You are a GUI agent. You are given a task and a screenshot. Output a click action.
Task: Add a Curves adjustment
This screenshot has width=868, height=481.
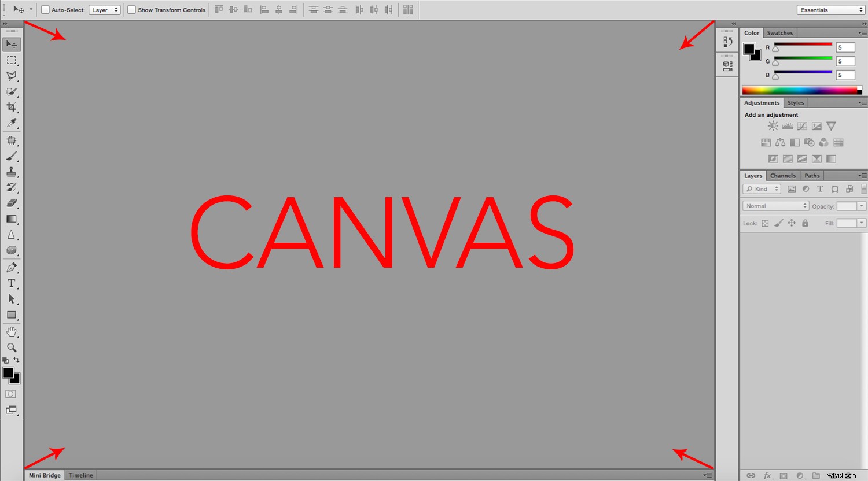pos(802,126)
